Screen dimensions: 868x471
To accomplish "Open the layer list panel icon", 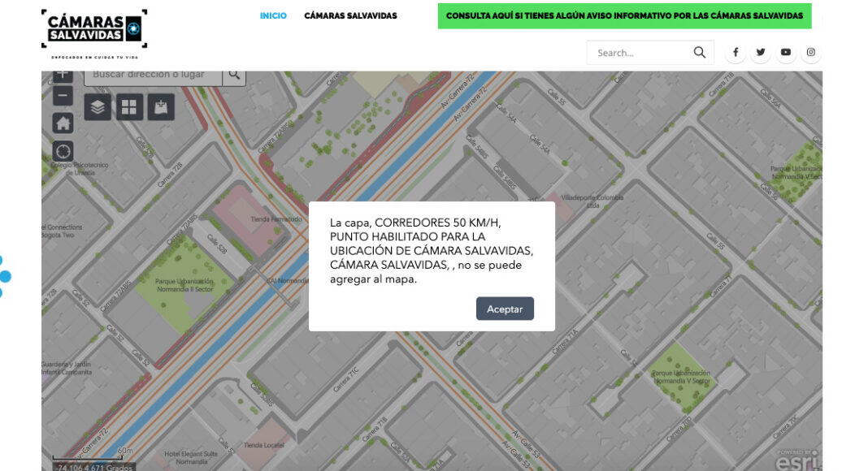I will click(x=98, y=107).
